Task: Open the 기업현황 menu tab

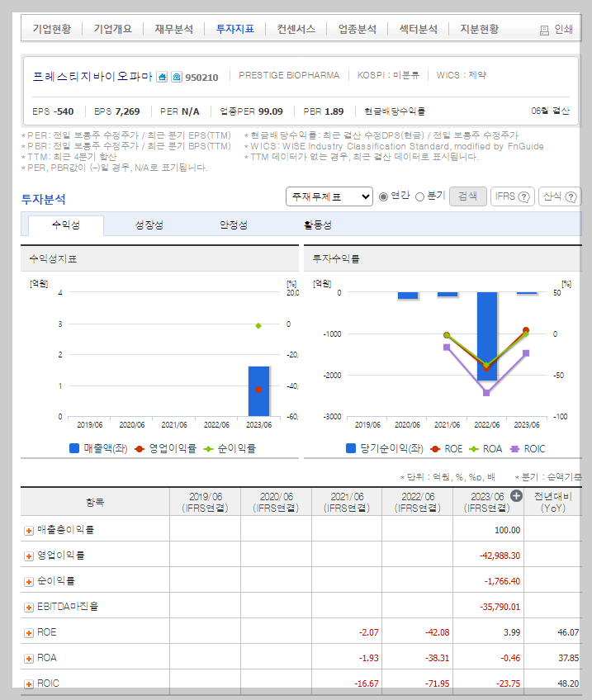Action: (52, 29)
